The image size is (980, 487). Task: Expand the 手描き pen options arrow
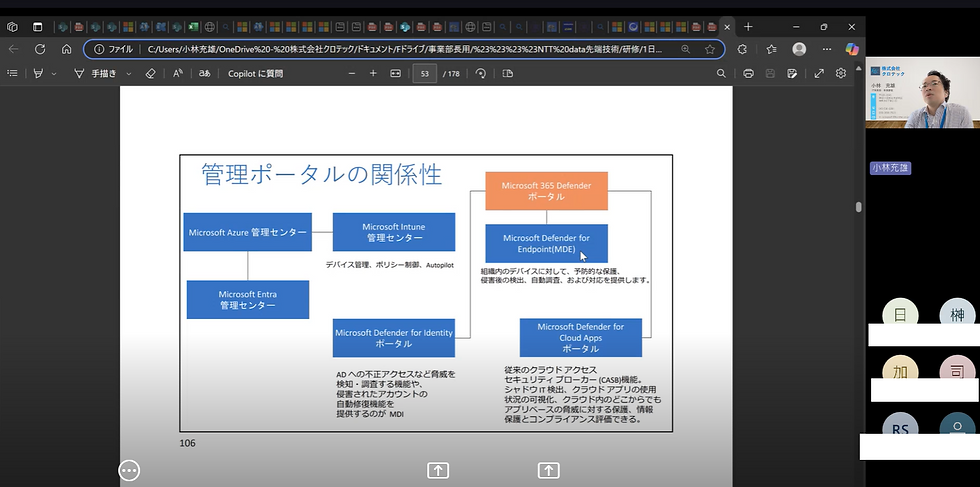(129, 73)
